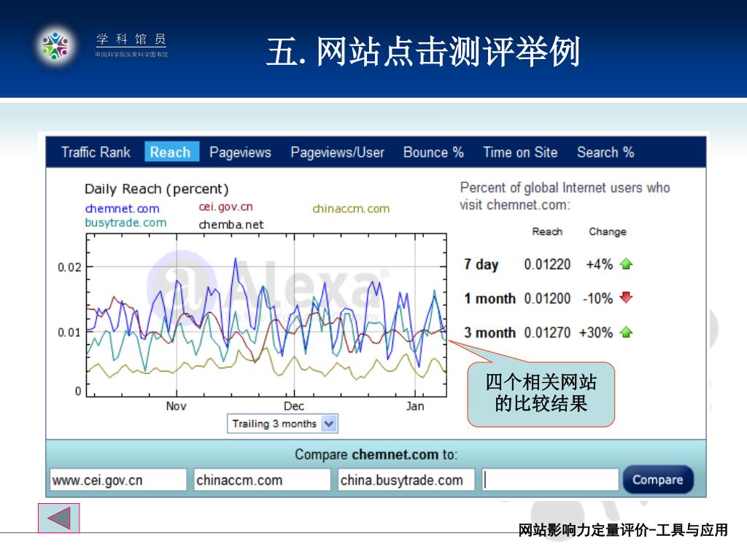Click the -10% change value
Viewport: 747px width, 560px height.
[598, 298]
